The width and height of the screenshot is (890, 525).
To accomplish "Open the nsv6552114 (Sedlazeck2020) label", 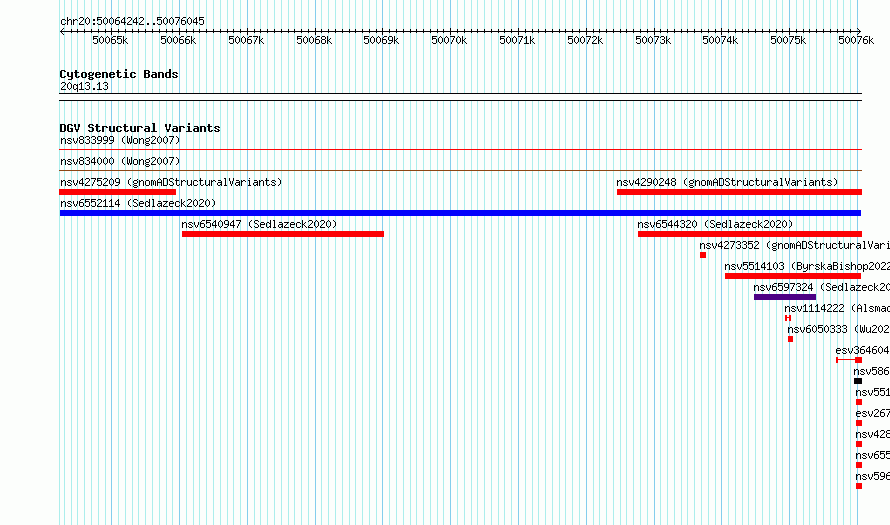I will (x=138, y=203).
